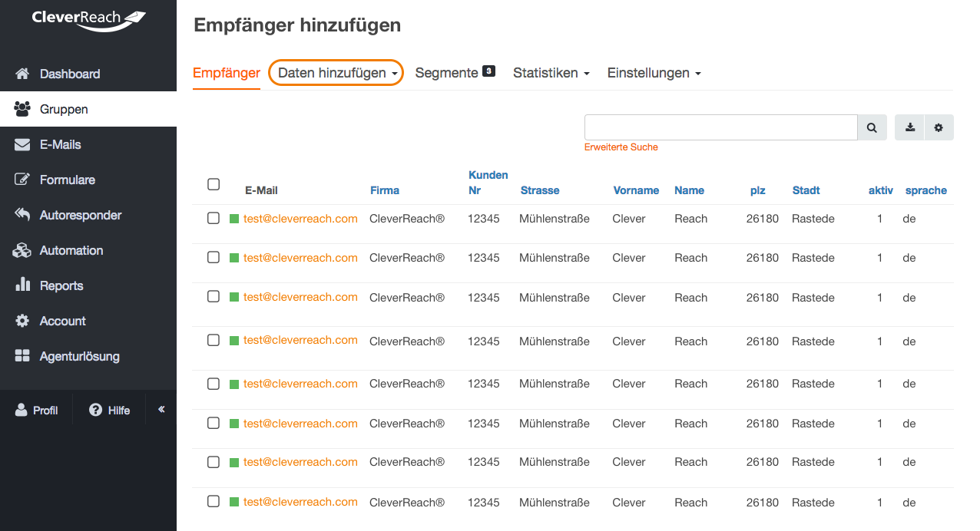This screenshot has width=980, height=531.
Task: Open test@cleverreach.com link in last visible row
Action: (x=300, y=502)
